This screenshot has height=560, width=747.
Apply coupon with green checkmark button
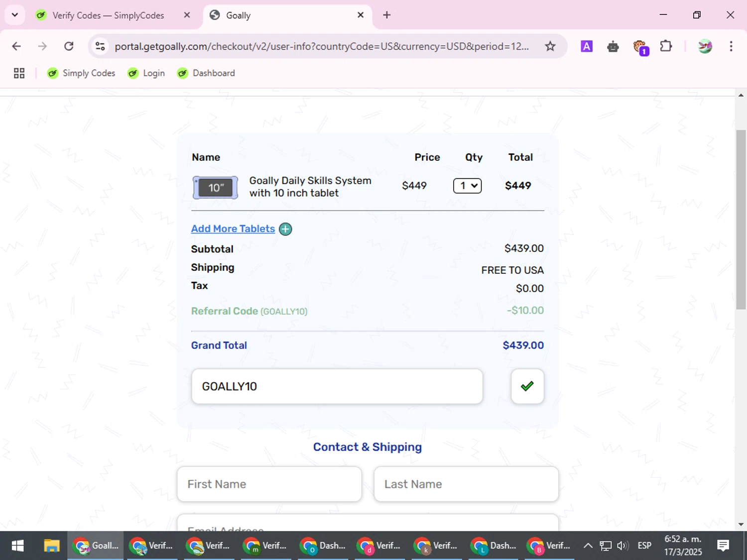[x=527, y=386]
